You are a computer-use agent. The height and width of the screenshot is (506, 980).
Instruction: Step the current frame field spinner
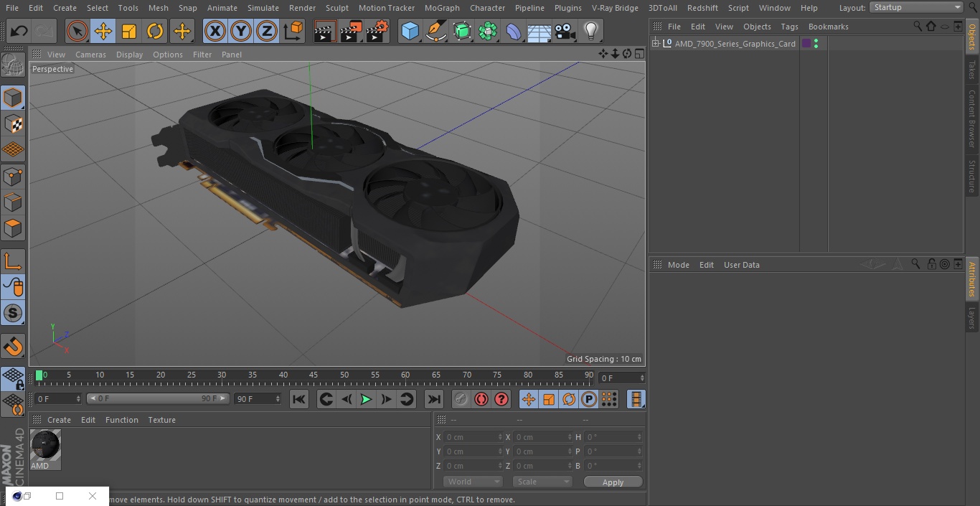click(78, 399)
